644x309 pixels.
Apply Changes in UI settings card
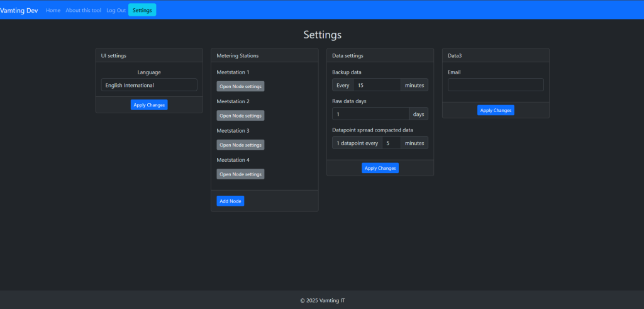point(149,105)
